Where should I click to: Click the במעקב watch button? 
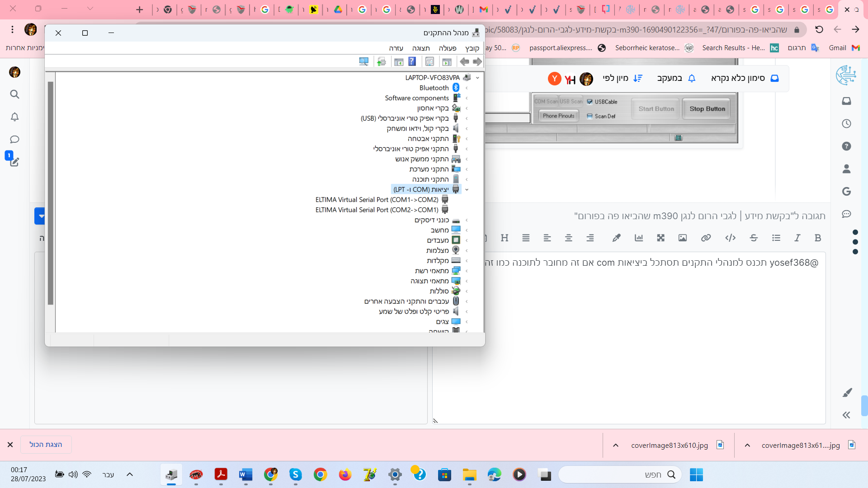point(676,78)
